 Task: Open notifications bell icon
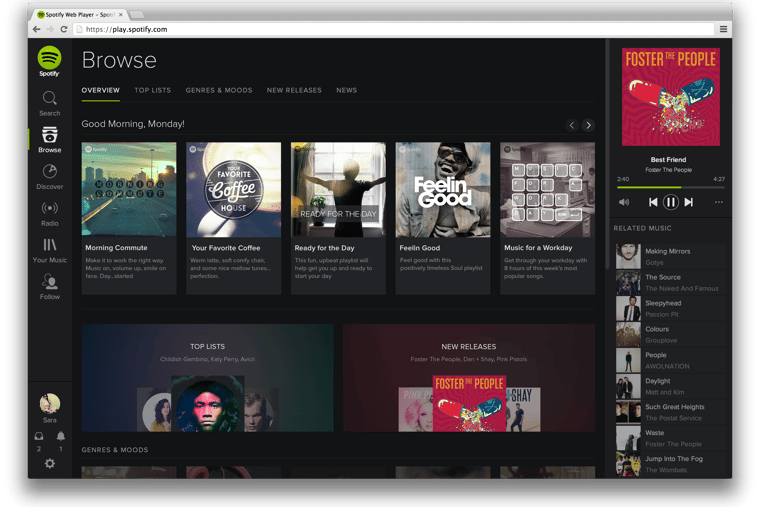tap(60, 437)
